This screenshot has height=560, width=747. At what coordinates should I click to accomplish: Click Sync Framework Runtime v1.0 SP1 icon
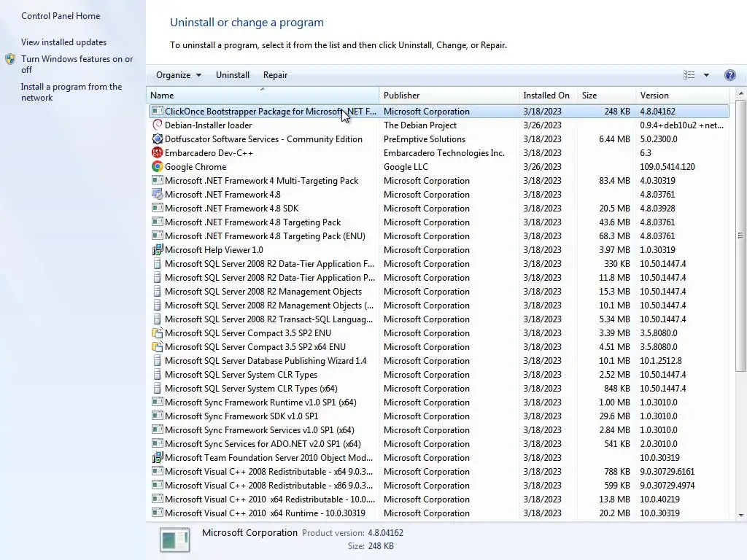coord(158,402)
